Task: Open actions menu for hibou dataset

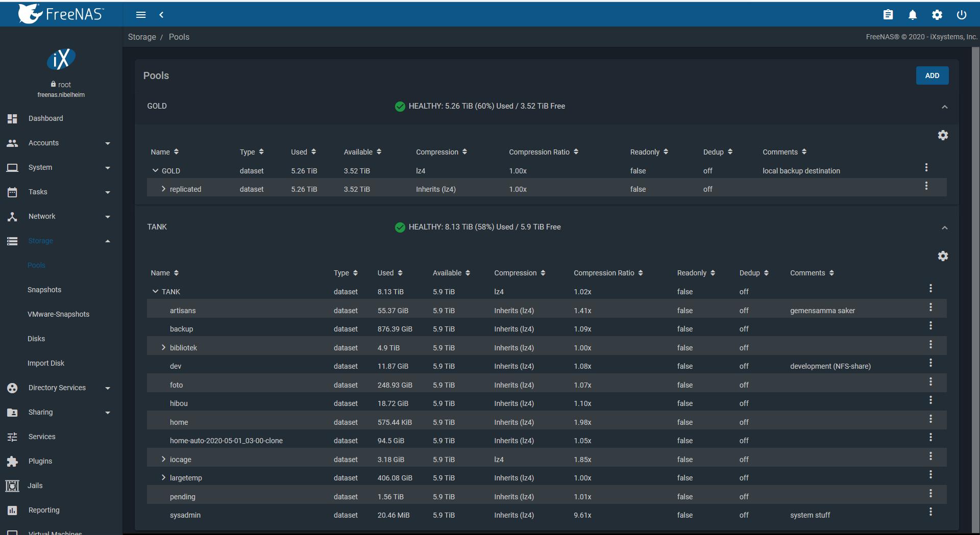Action: 930,400
